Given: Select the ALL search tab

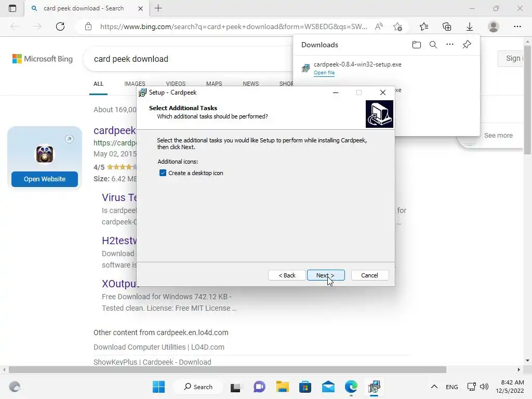Looking at the screenshot, I should (x=98, y=84).
